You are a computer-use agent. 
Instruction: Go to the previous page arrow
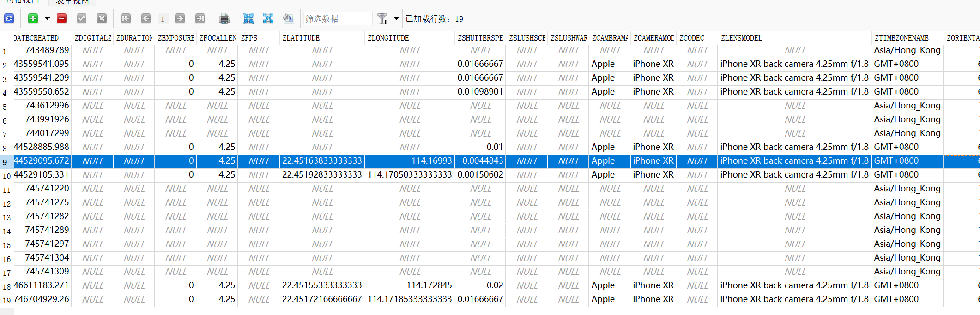pos(146,18)
